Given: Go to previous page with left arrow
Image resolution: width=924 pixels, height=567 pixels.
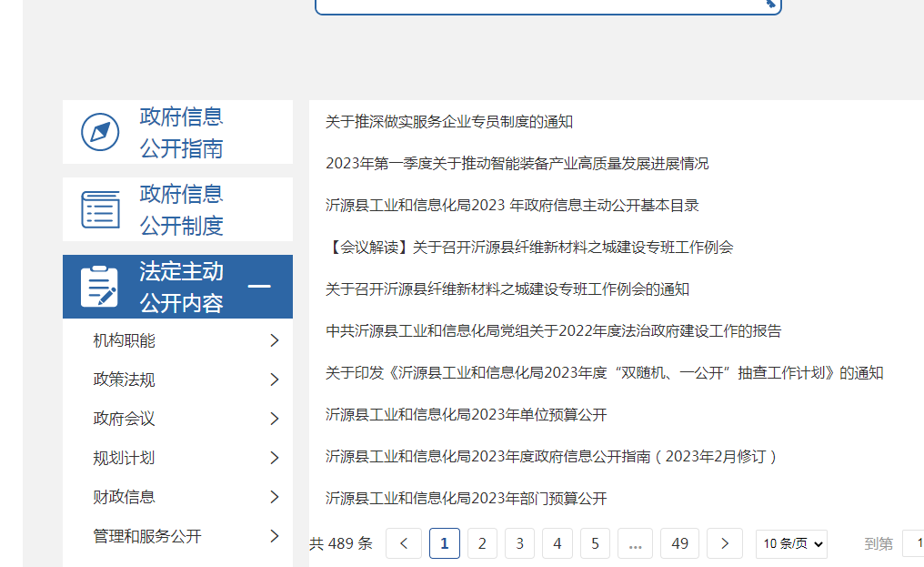Looking at the screenshot, I should (404, 543).
